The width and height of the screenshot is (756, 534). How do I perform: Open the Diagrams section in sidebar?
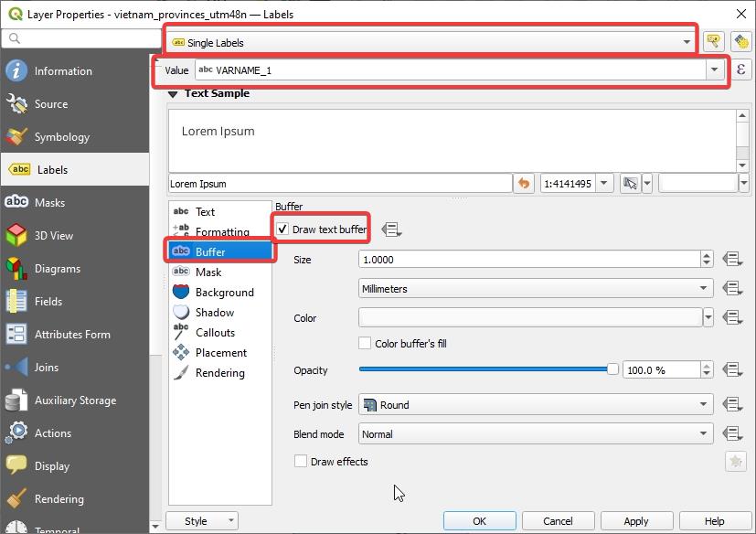tap(57, 269)
